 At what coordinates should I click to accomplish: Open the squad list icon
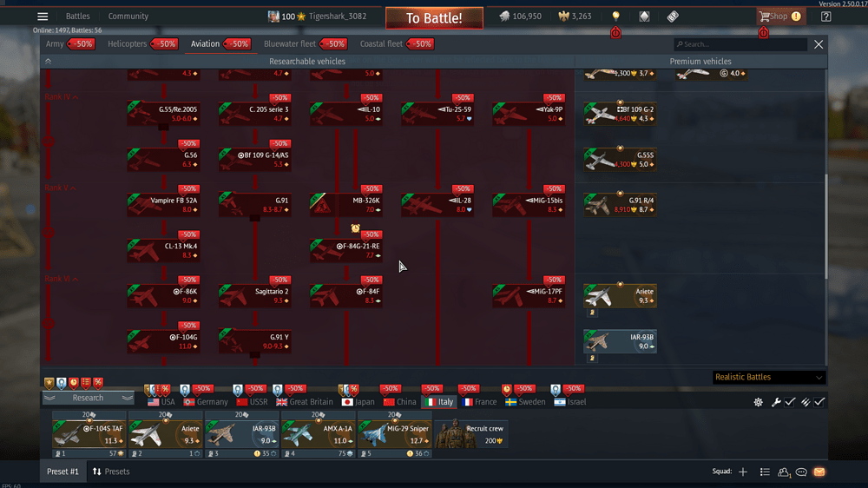click(x=765, y=472)
